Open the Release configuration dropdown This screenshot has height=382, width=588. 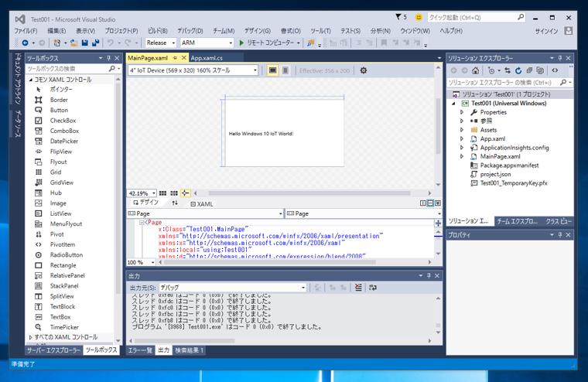(x=160, y=43)
